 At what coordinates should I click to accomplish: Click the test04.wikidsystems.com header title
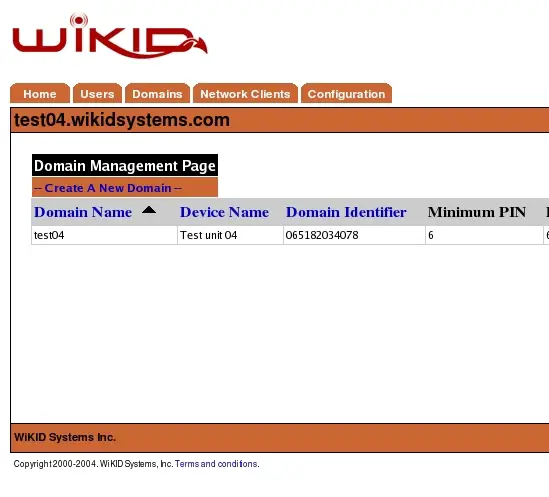[122, 120]
